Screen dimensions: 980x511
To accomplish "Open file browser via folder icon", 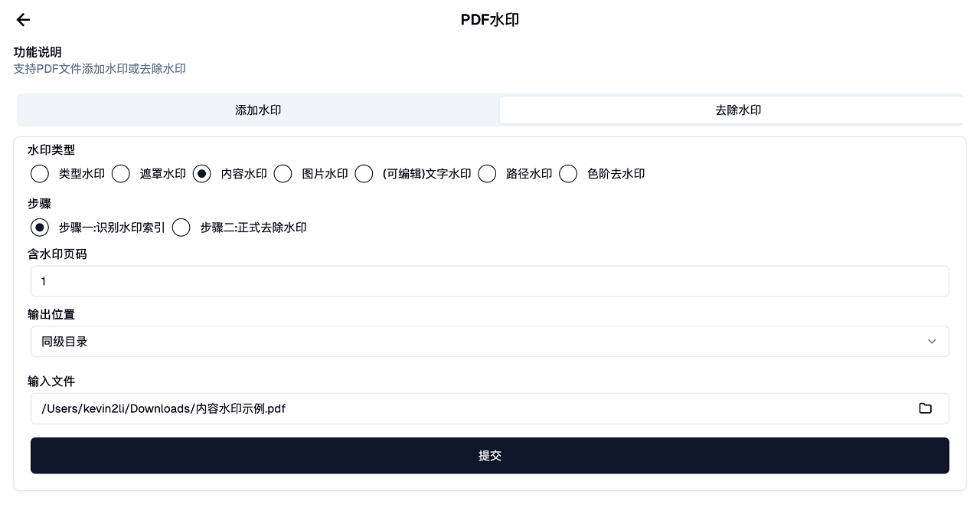I will pyautogui.click(x=925, y=408).
